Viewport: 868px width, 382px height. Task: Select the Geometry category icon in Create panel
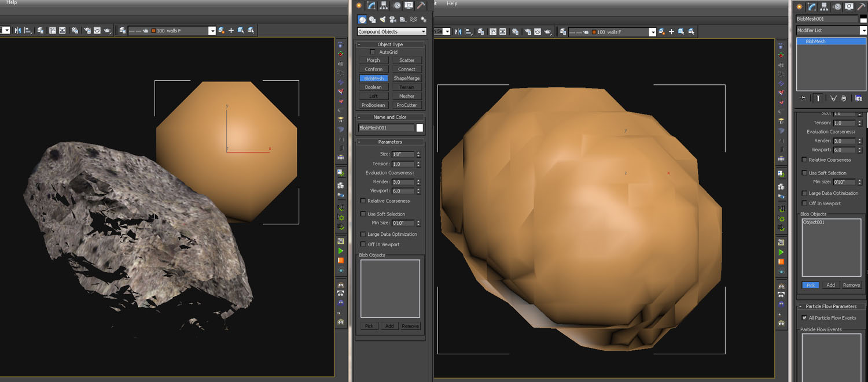click(x=362, y=20)
